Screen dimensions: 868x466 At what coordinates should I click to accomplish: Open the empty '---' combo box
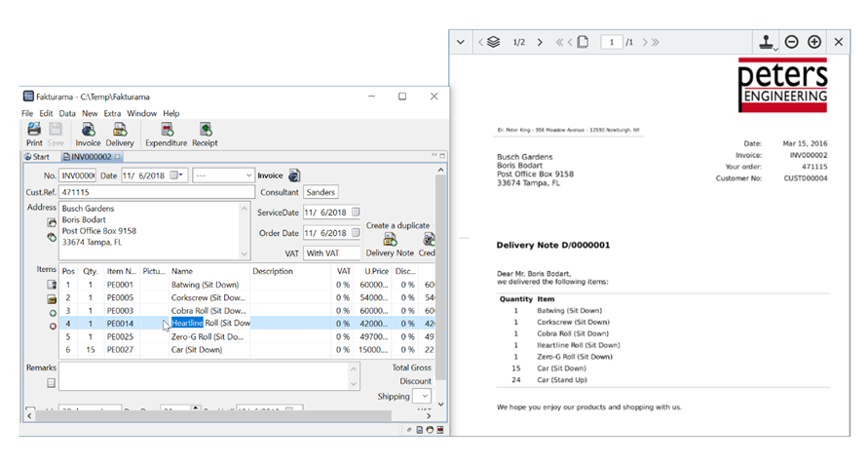coord(223,175)
